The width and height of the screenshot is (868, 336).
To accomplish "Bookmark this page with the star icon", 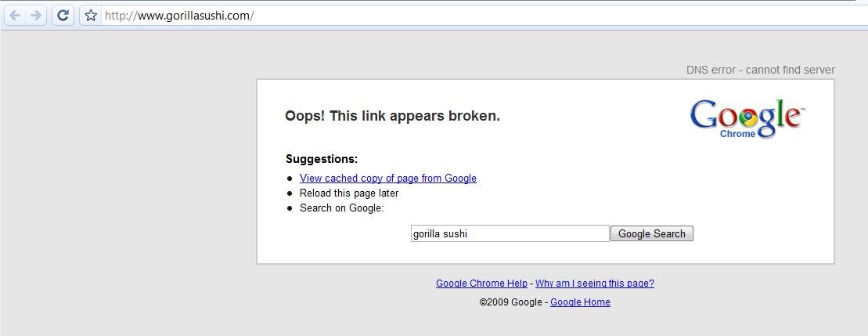I will click(91, 16).
